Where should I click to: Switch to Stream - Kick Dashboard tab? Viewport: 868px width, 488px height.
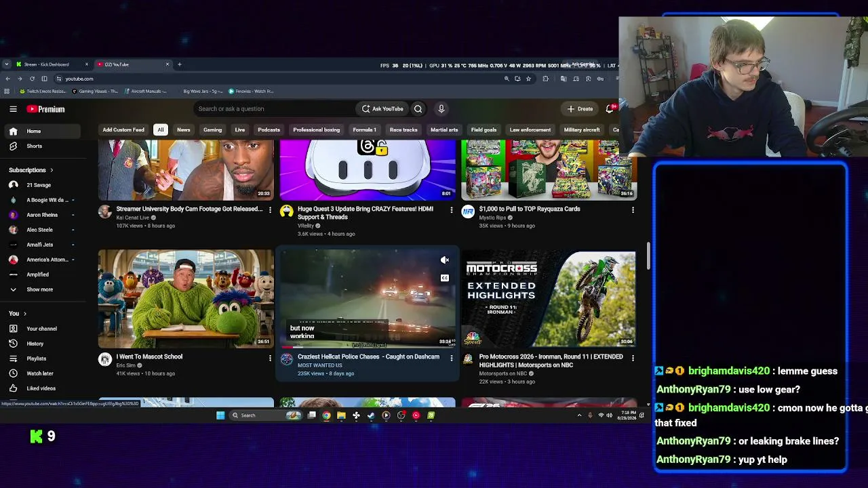(53, 64)
